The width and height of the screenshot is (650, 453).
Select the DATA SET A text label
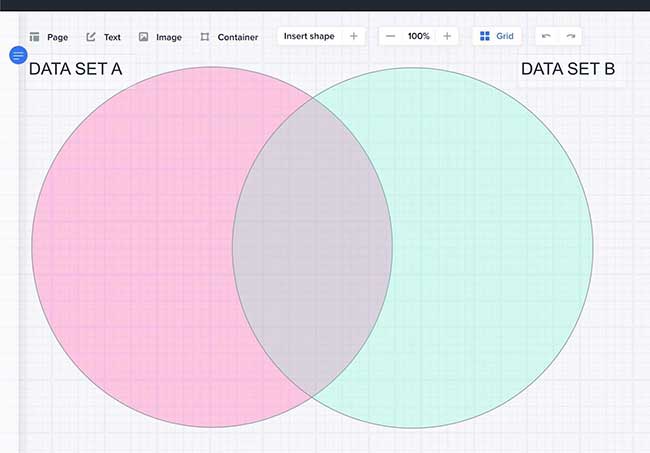[x=76, y=70]
